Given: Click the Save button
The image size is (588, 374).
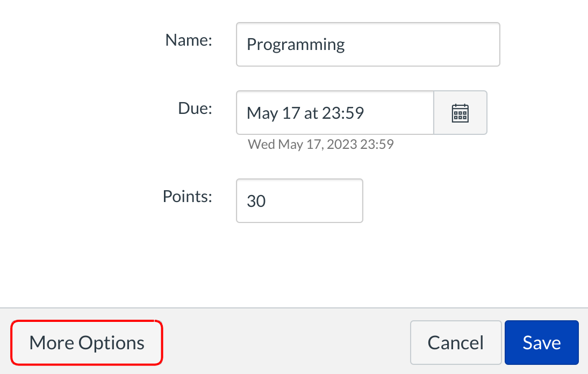Looking at the screenshot, I should point(541,343).
